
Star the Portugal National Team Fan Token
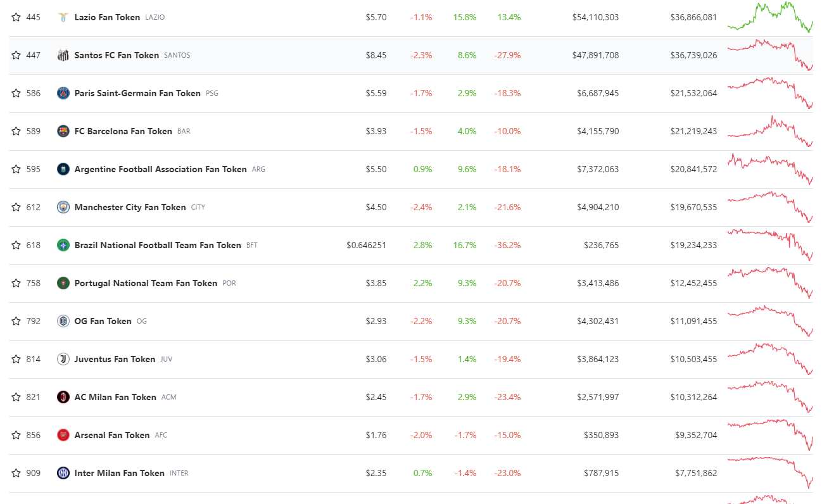[16, 283]
